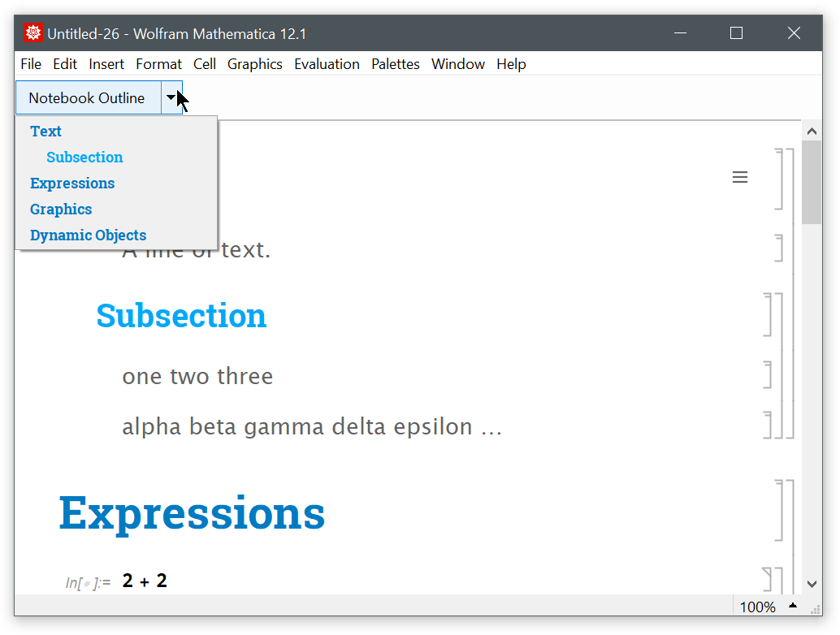Click the Wolfram Mathematica app icon
840x635 pixels.
(33, 33)
